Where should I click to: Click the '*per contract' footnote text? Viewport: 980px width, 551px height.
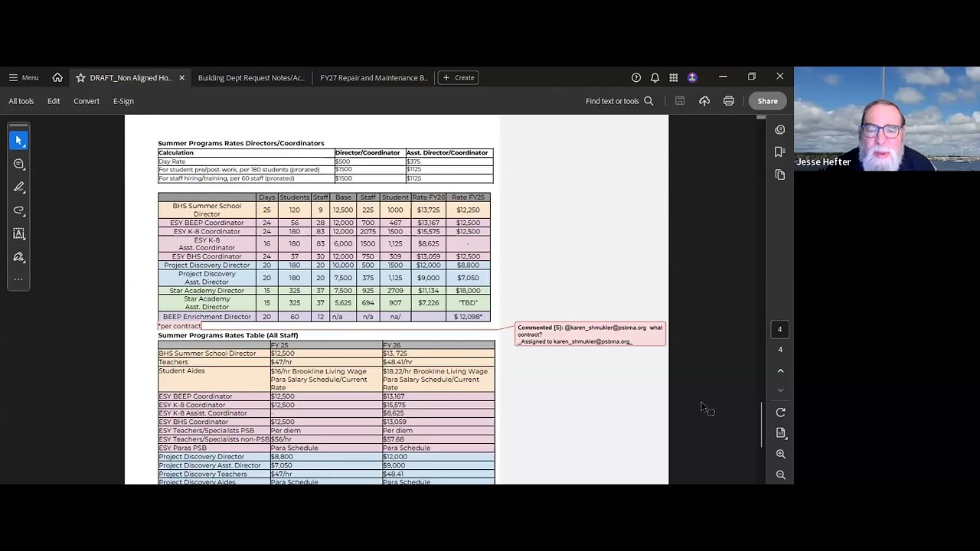pyautogui.click(x=180, y=326)
